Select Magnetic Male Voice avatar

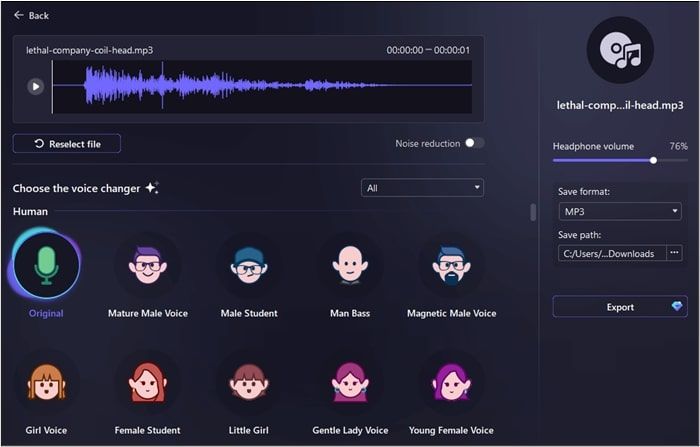pos(451,265)
